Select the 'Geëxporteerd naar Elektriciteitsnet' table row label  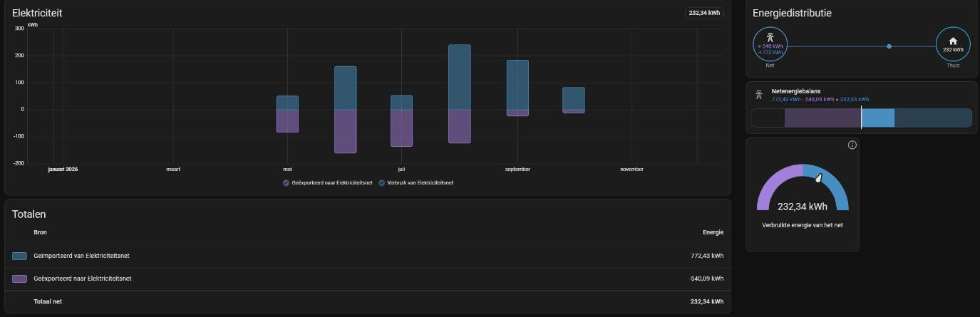[83, 279]
